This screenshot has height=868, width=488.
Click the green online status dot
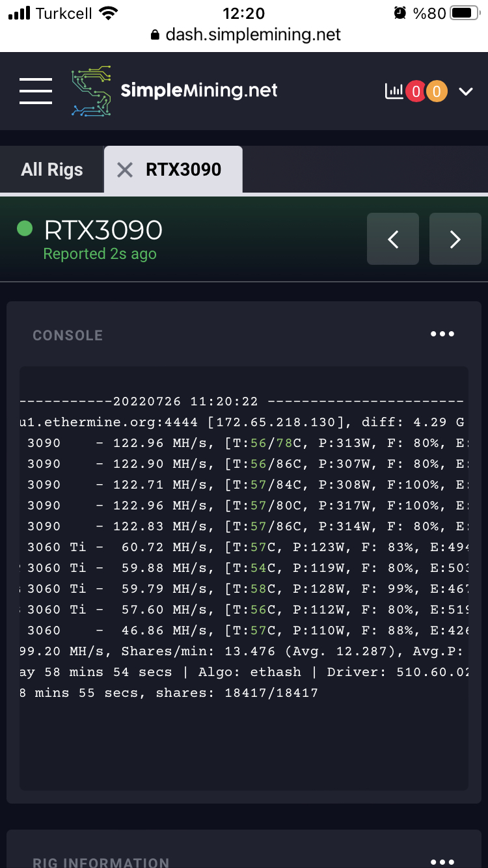(25, 228)
